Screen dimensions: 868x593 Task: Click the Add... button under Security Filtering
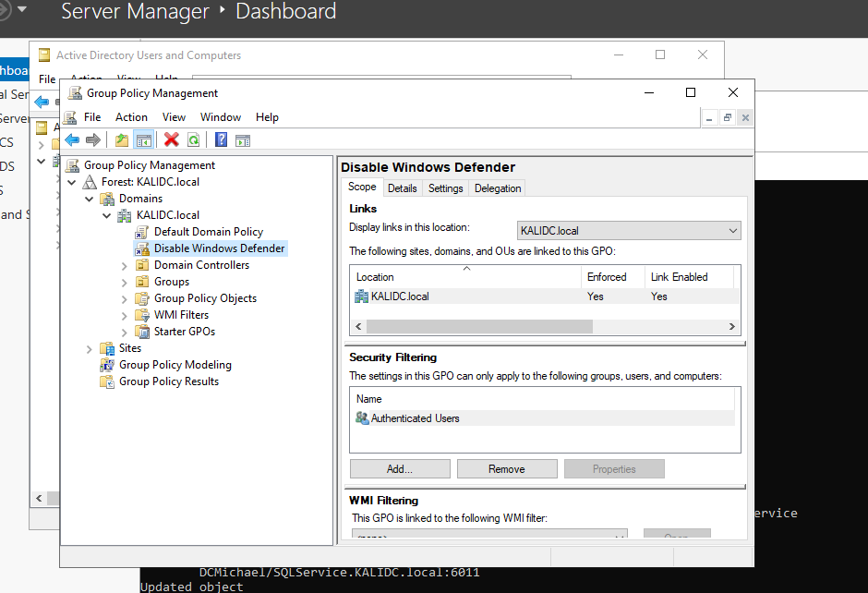(400, 469)
